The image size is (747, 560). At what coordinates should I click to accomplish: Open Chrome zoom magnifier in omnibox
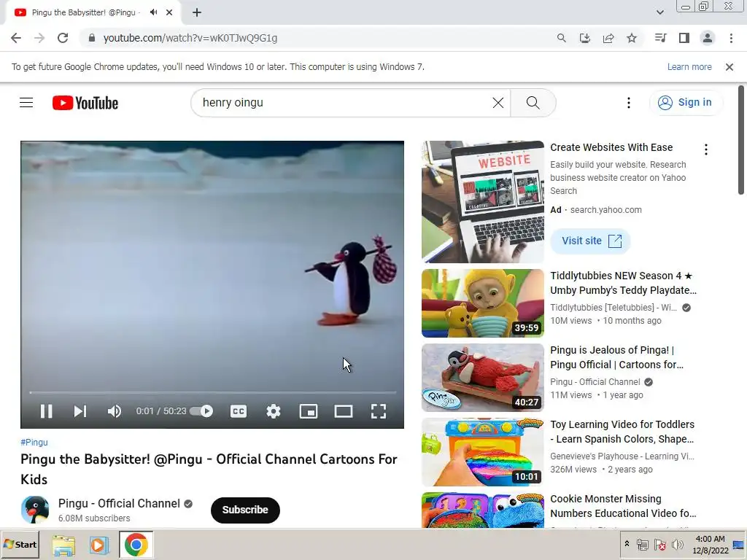click(561, 38)
